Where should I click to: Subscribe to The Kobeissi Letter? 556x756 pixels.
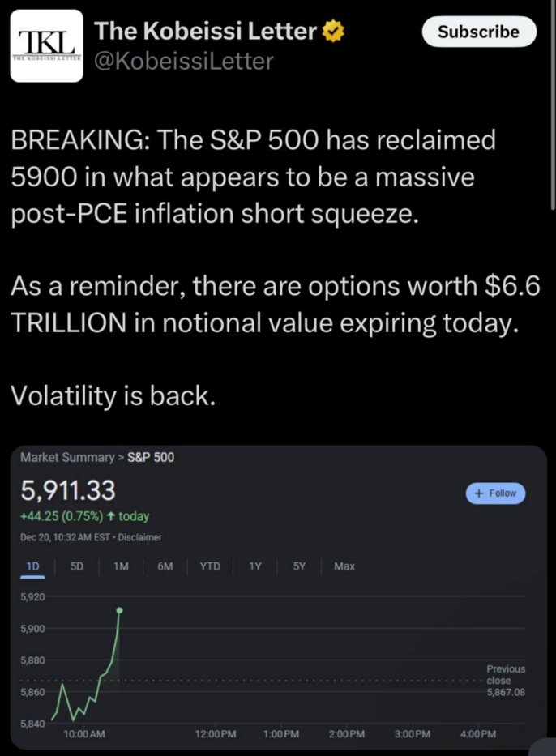[x=479, y=32]
